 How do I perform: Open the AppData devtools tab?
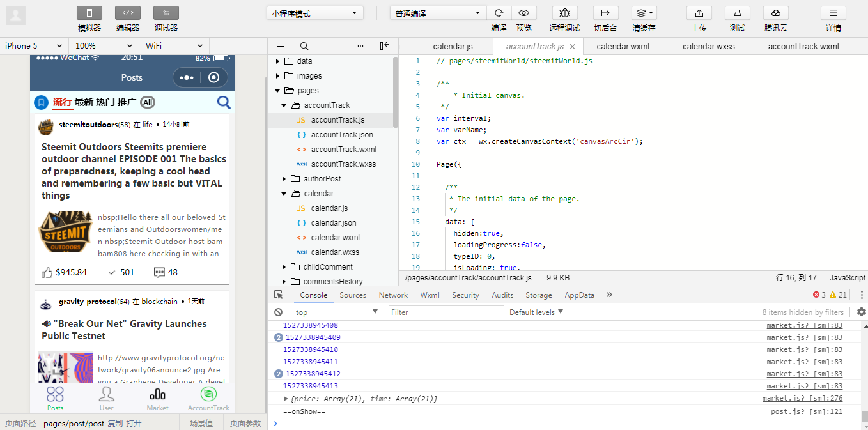click(579, 295)
